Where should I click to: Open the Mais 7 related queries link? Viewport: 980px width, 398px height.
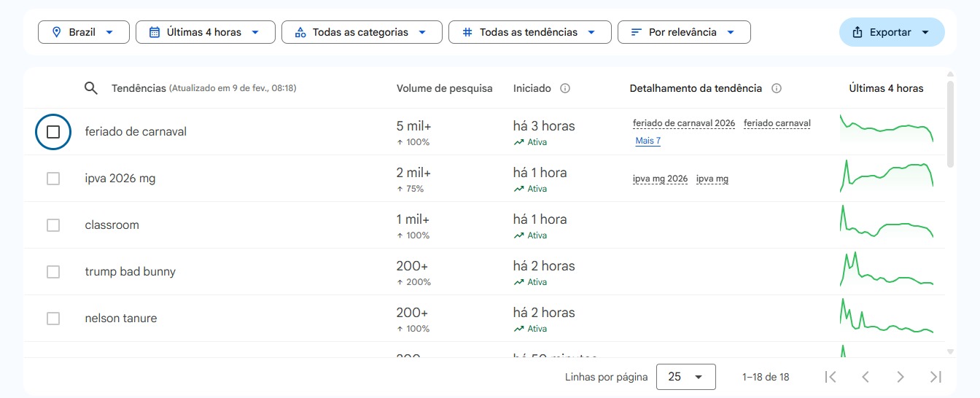pyautogui.click(x=647, y=141)
